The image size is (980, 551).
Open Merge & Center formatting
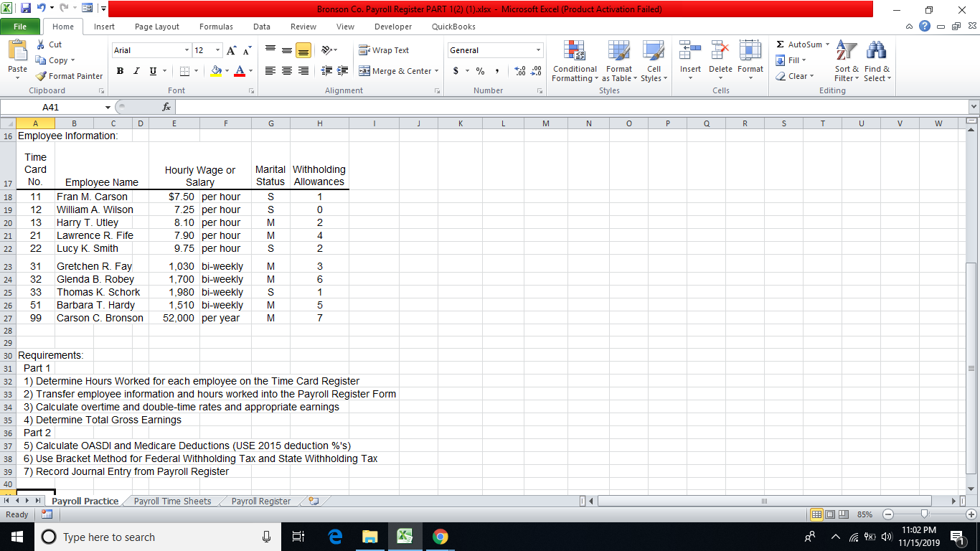pos(397,71)
